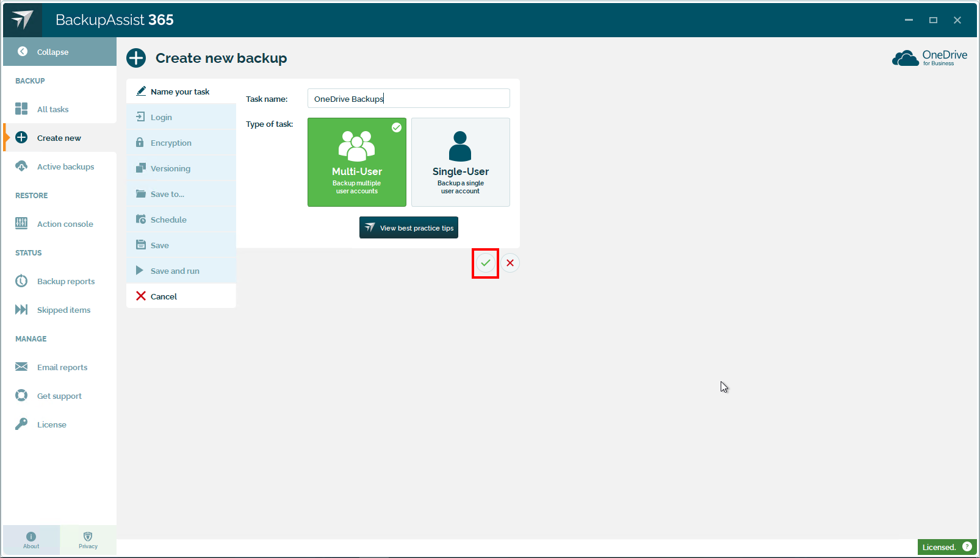Click the Login step arrow icon
The width and height of the screenshot is (980, 558).
point(140,116)
